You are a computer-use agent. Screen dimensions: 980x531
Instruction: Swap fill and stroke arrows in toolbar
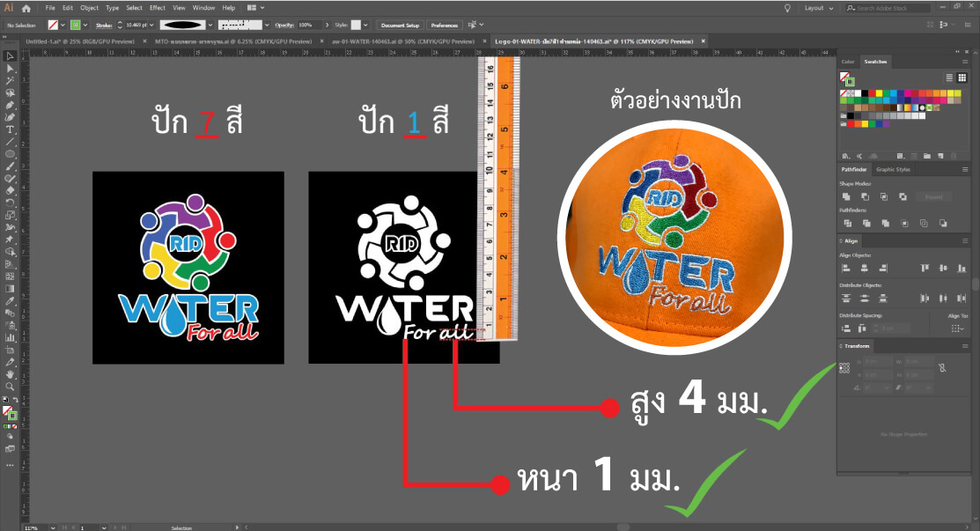point(15,400)
